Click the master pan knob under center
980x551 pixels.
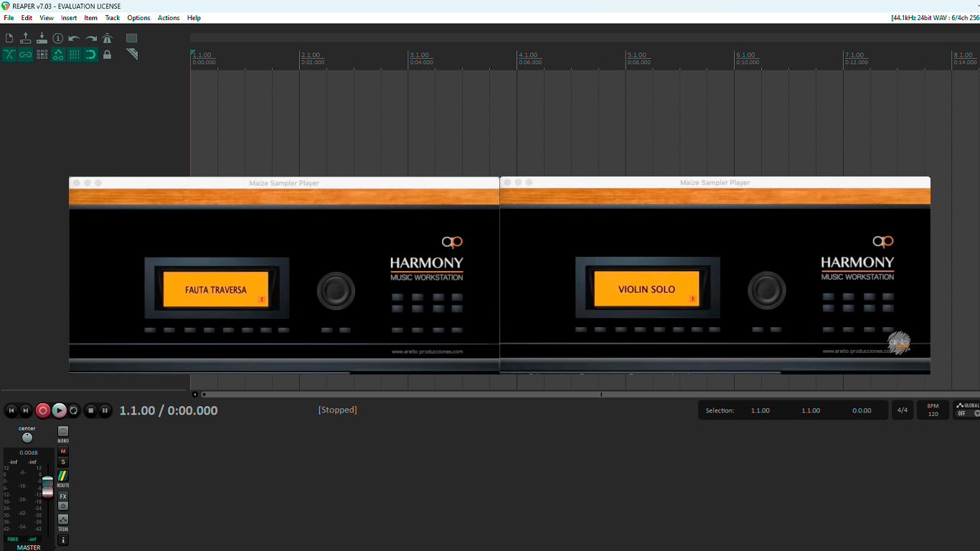pos(27,438)
